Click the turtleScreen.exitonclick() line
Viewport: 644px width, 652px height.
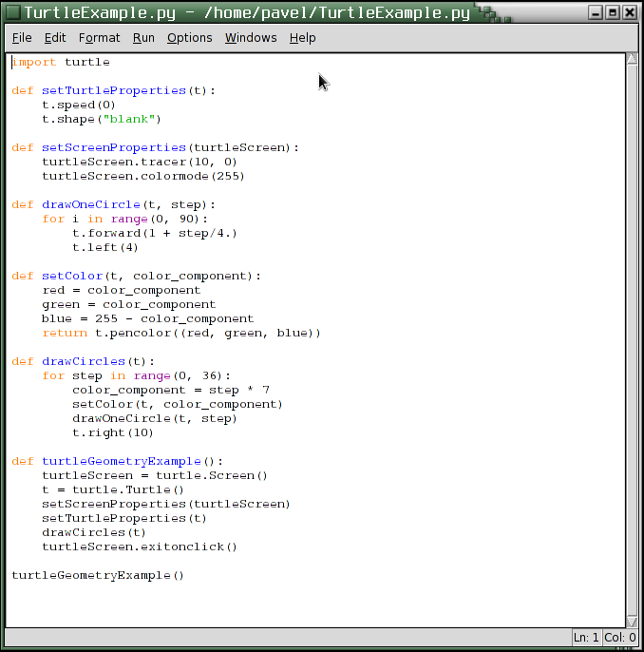[x=140, y=547]
